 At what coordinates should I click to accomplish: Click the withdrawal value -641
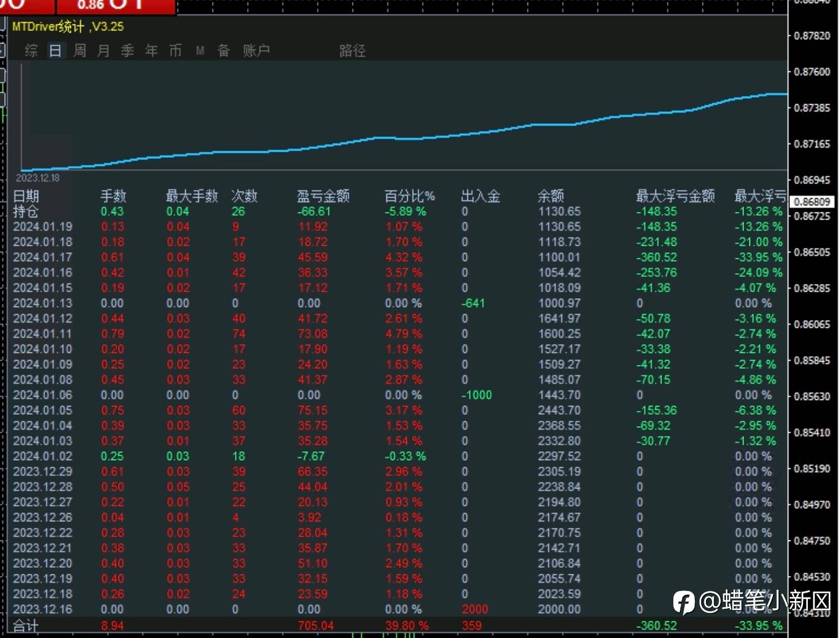click(x=473, y=303)
